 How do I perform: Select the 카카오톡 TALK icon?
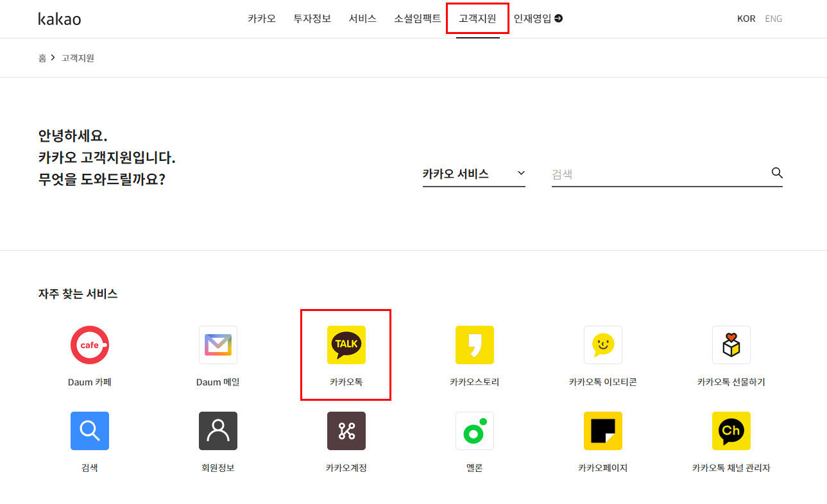346,345
